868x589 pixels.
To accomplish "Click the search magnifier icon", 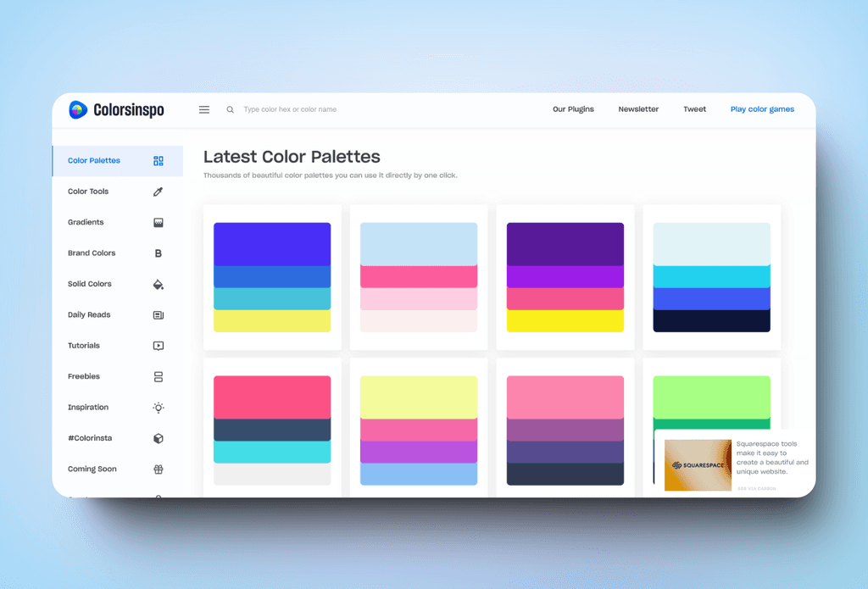I will point(230,109).
